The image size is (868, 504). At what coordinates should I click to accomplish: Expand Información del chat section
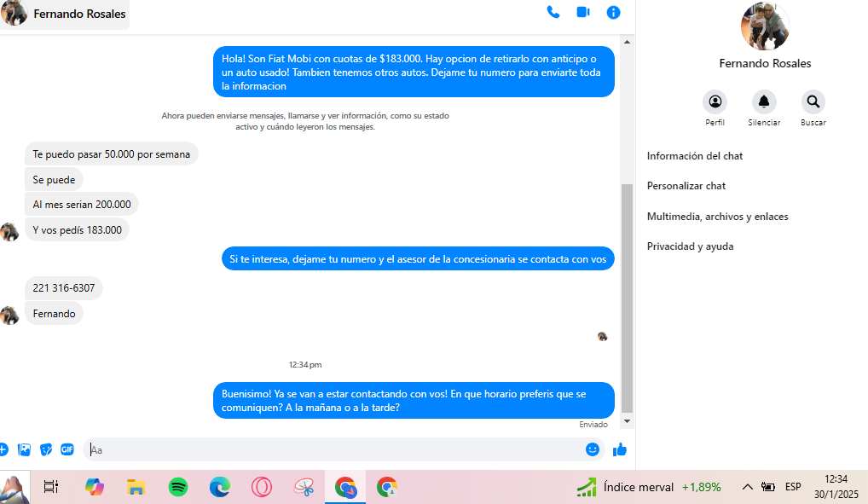coord(695,156)
